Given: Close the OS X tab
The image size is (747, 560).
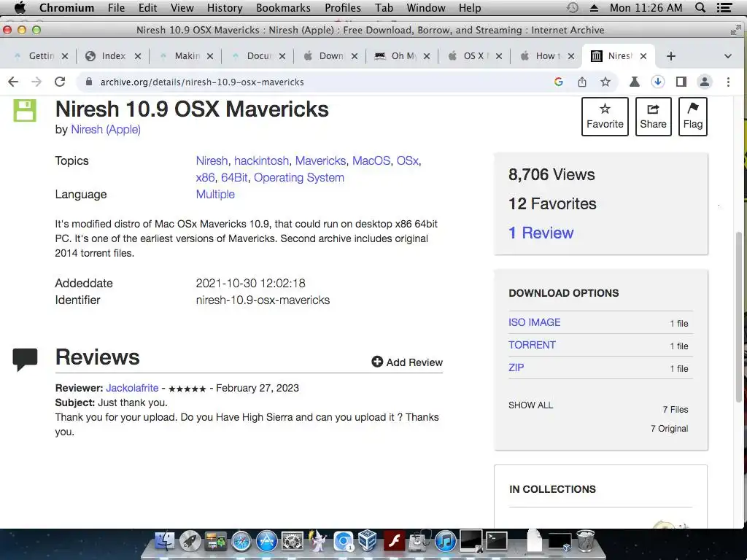Looking at the screenshot, I should [x=499, y=56].
